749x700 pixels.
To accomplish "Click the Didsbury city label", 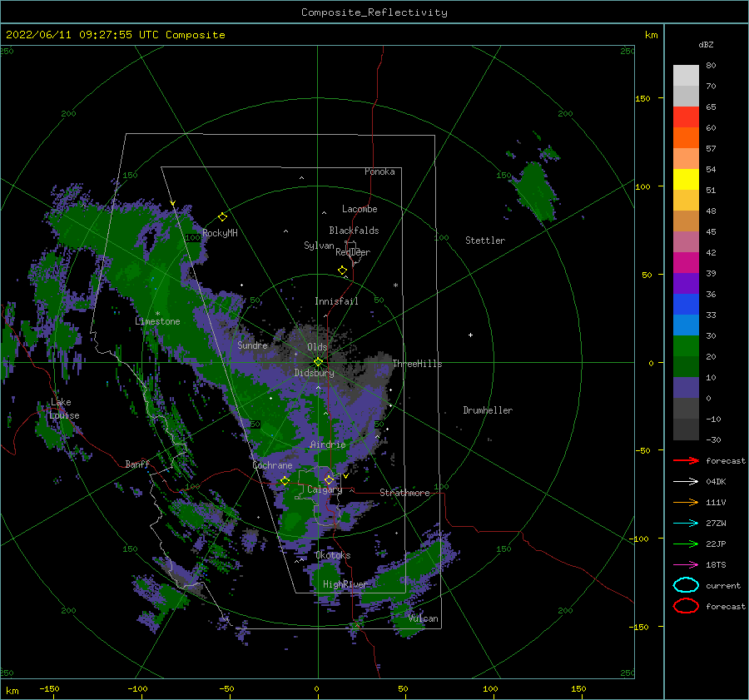I will tap(315, 373).
